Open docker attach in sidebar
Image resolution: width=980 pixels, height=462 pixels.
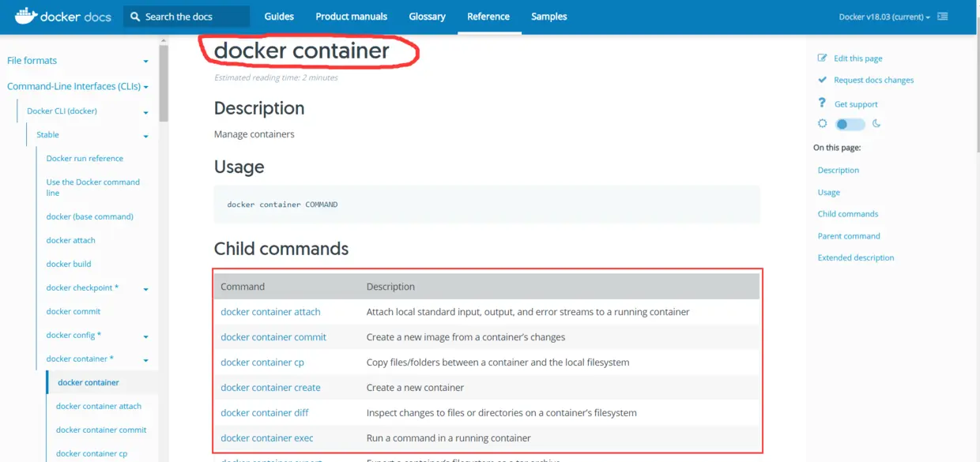click(x=71, y=240)
